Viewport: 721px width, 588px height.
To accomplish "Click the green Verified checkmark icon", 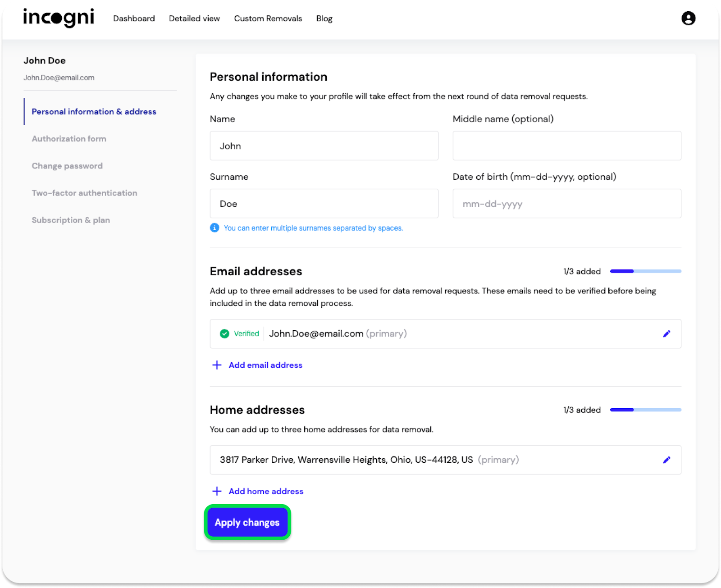I will point(224,334).
